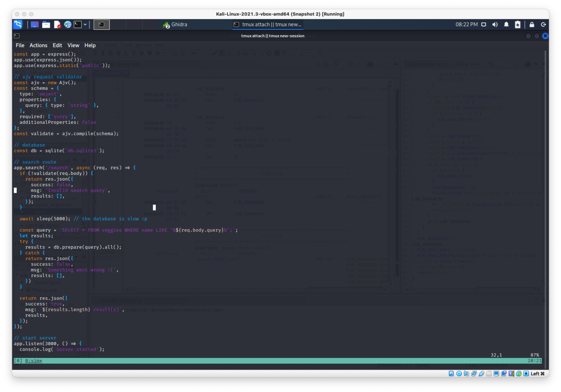Viewport: 561px width, 392px height.
Task: Click the CPU virtualization icon in VirtualBox status bar
Action: 511,374
